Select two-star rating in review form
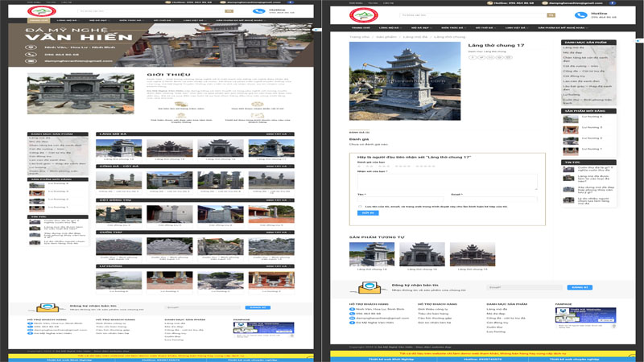 coord(369,167)
